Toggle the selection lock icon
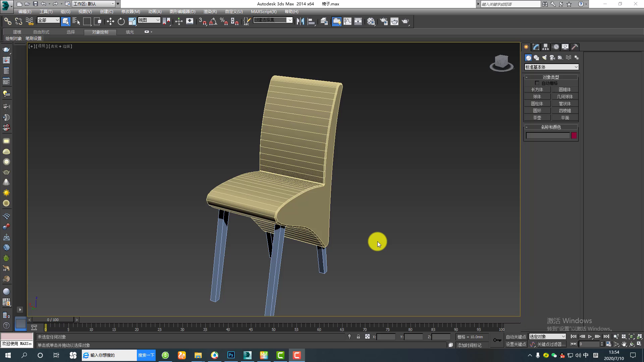Image resolution: width=644 pixels, height=362 pixels. tap(358, 337)
